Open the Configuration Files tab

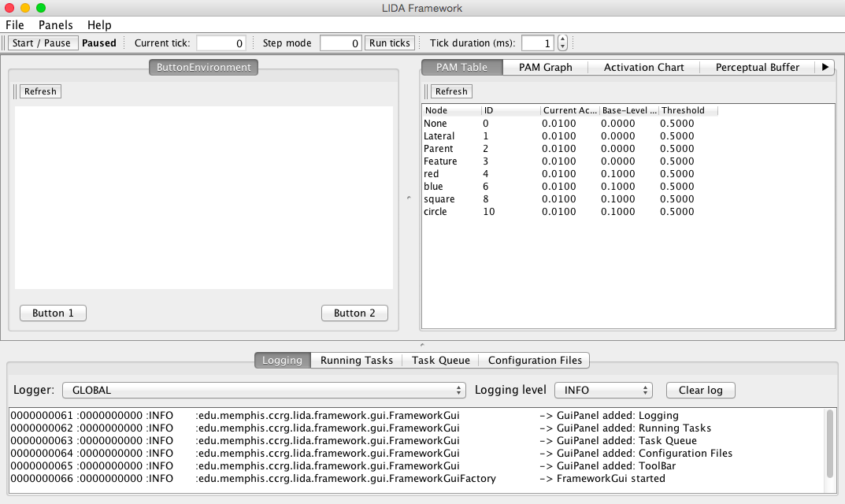click(x=535, y=360)
